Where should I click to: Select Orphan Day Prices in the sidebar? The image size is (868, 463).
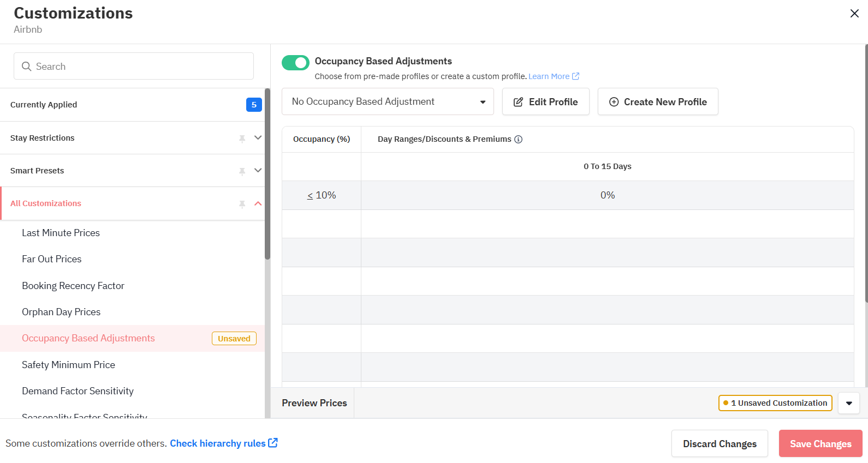click(x=61, y=312)
